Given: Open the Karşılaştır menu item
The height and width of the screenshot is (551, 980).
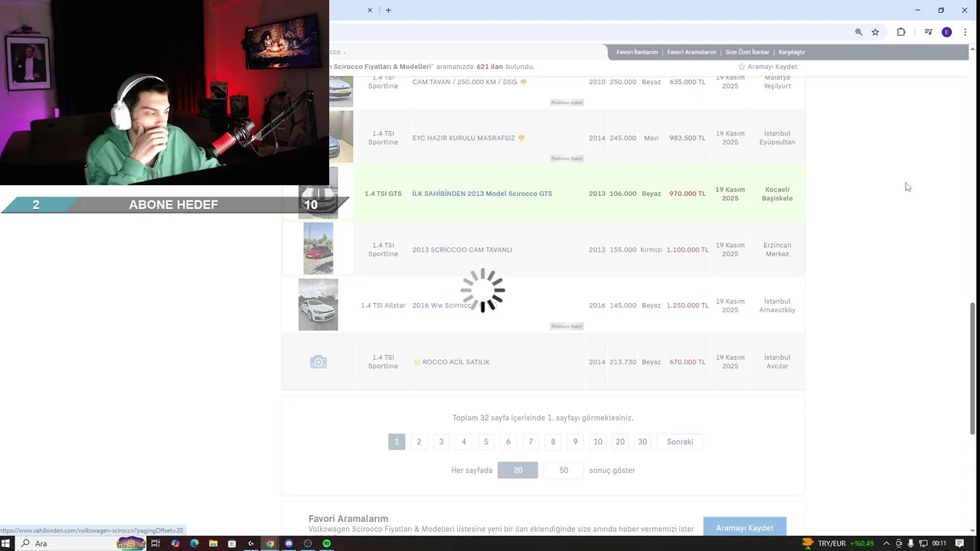Looking at the screenshot, I should pyautogui.click(x=792, y=52).
